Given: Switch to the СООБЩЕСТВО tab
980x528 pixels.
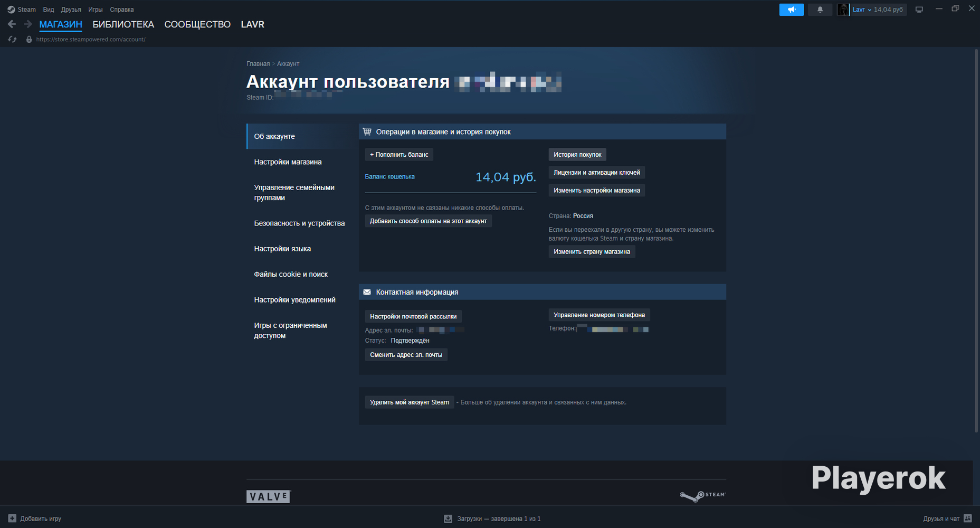Looking at the screenshot, I should click(197, 24).
